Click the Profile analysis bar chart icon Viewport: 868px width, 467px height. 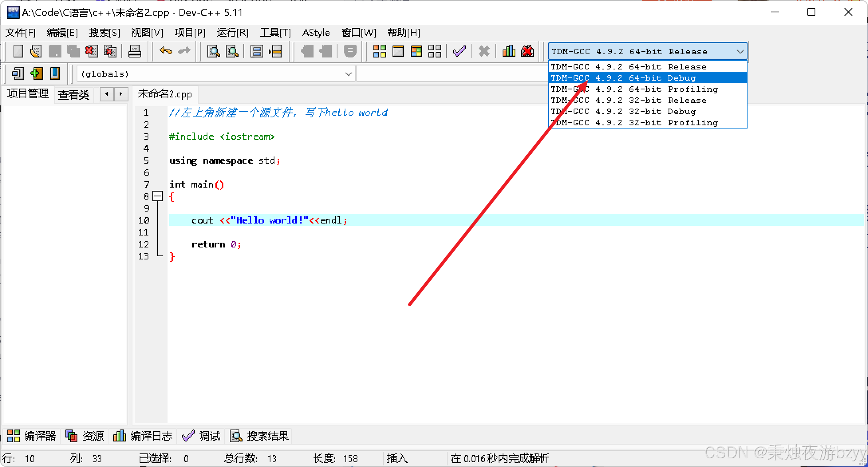tap(509, 51)
